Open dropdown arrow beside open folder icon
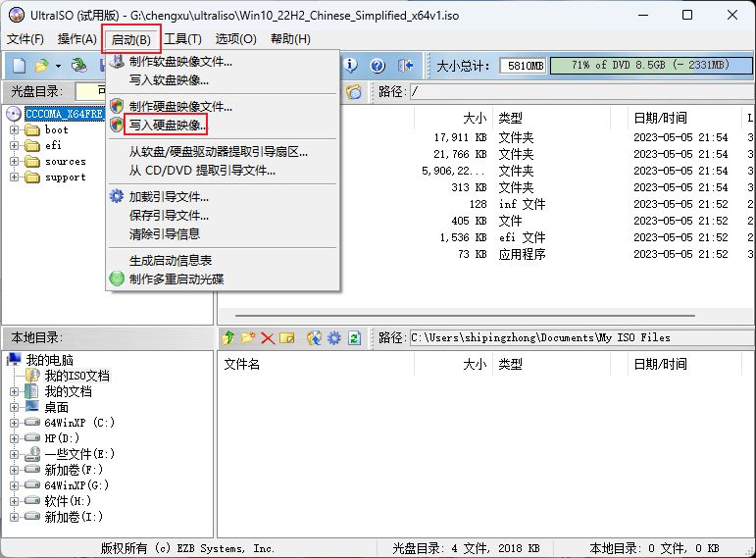 [58, 66]
